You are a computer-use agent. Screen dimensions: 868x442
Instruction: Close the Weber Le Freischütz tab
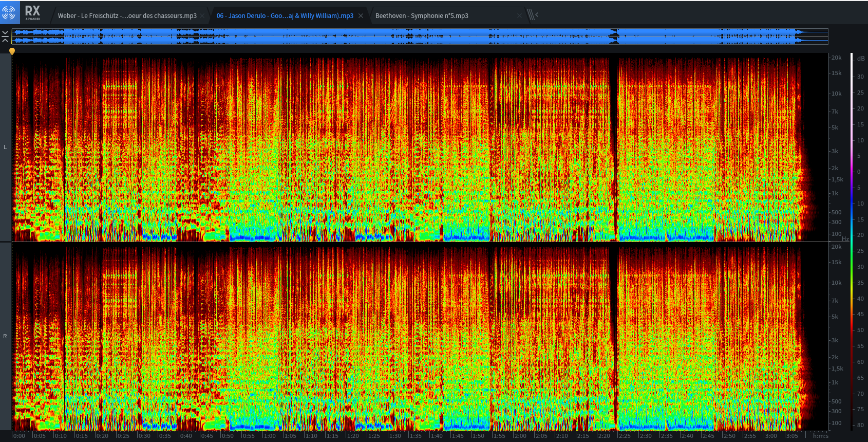click(203, 16)
